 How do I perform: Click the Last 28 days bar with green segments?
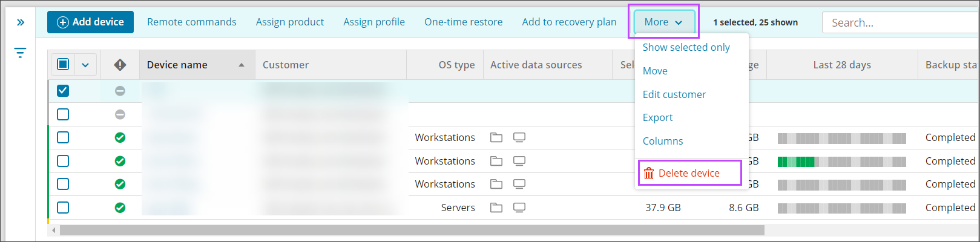pyautogui.click(x=841, y=162)
